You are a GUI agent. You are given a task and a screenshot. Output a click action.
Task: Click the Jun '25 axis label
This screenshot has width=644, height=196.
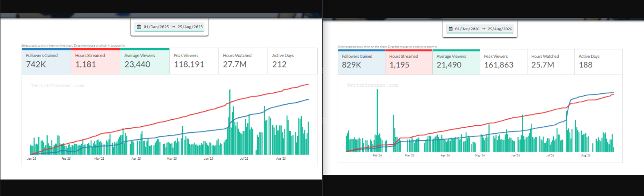pos(209,159)
